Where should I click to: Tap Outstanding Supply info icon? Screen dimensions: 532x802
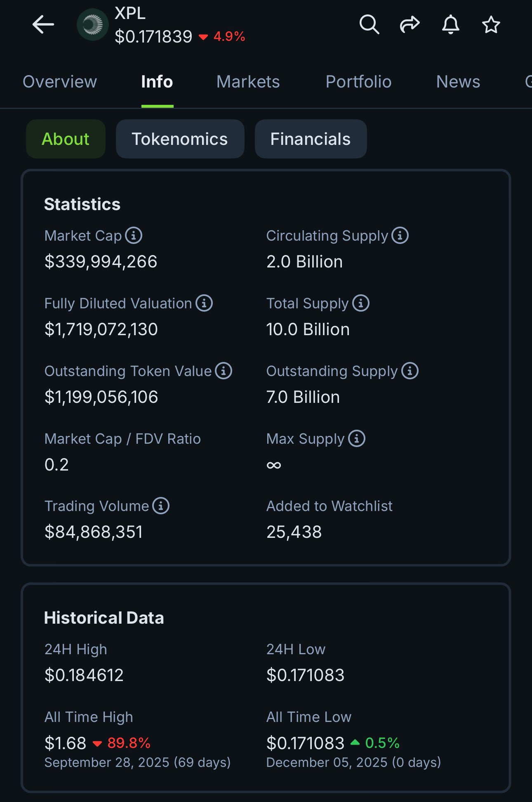point(410,371)
